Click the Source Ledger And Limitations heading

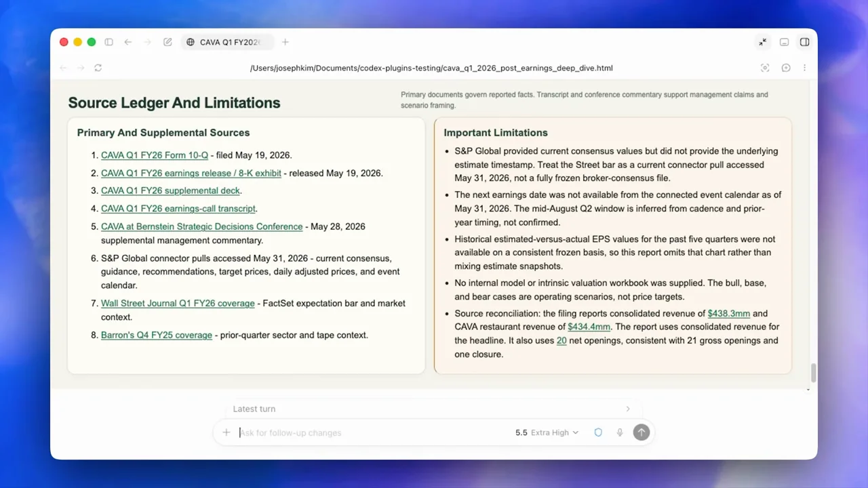[x=174, y=103]
